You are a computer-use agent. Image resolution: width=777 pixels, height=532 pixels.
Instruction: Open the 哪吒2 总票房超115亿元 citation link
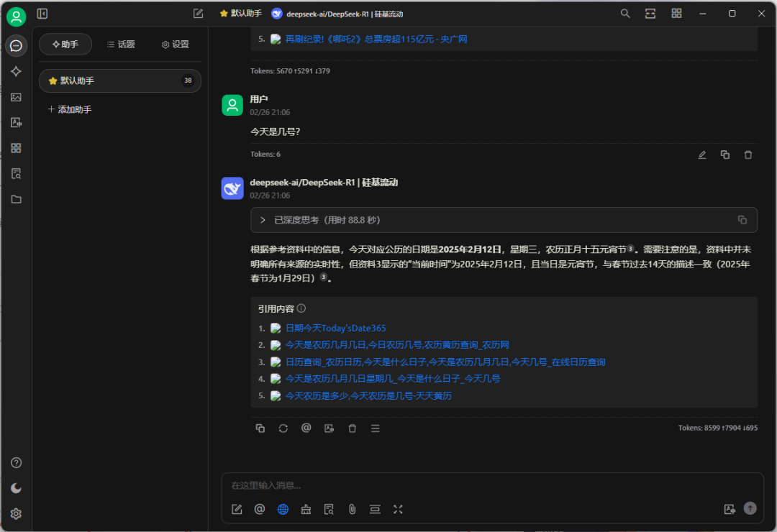376,39
